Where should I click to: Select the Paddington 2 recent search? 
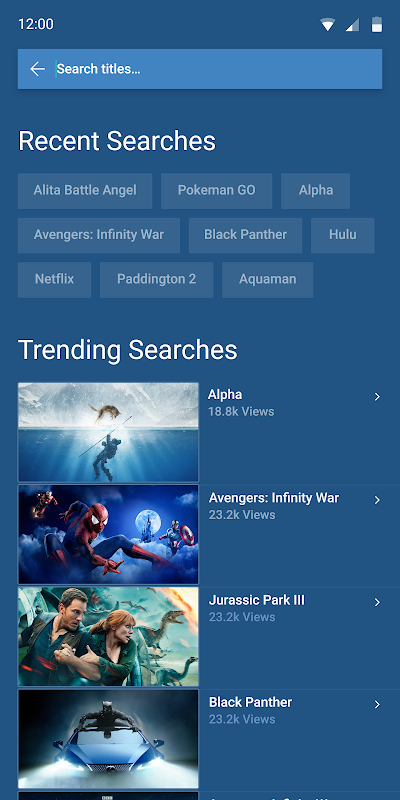click(157, 280)
